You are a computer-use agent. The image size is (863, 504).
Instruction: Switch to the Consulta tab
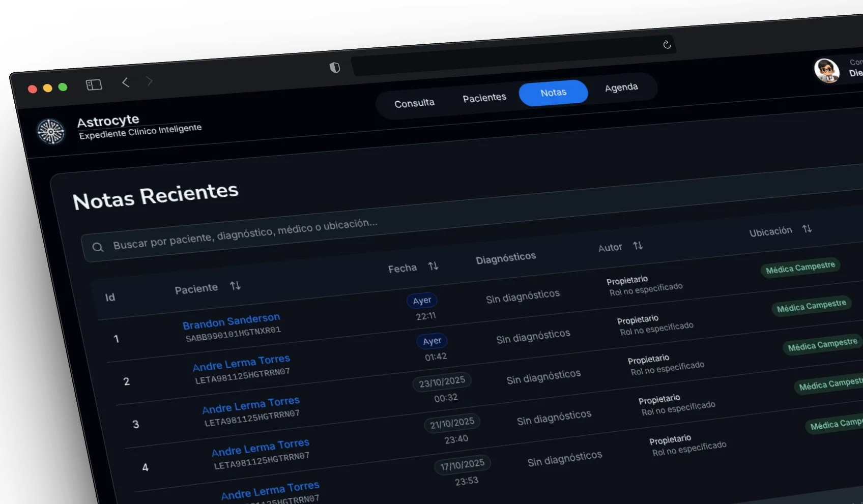pos(414,103)
